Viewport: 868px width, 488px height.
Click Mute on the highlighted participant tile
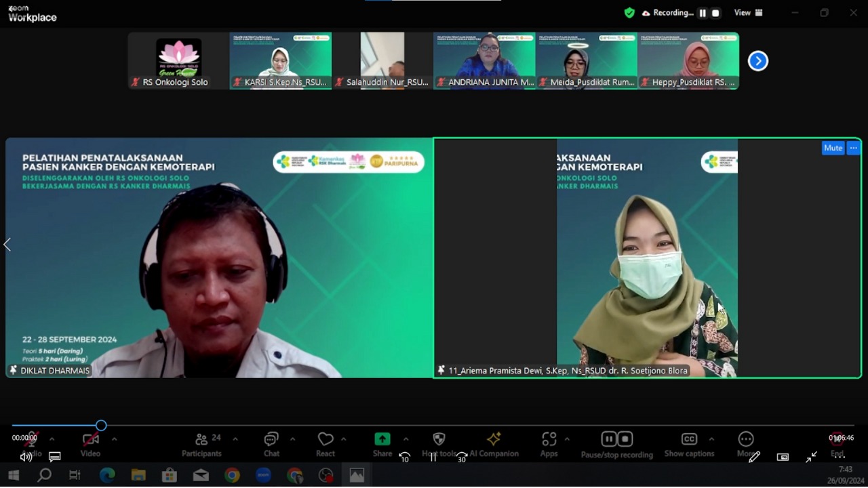pyautogui.click(x=833, y=148)
